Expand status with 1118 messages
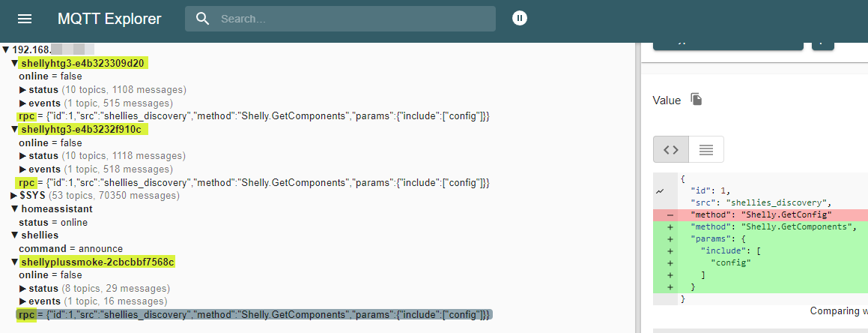The width and height of the screenshot is (868, 333). [22, 156]
